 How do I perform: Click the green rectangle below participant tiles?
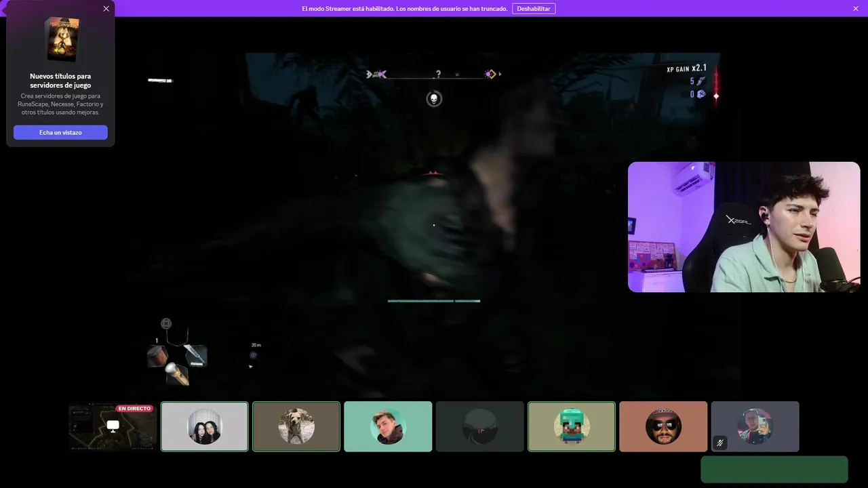[x=774, y=470]
